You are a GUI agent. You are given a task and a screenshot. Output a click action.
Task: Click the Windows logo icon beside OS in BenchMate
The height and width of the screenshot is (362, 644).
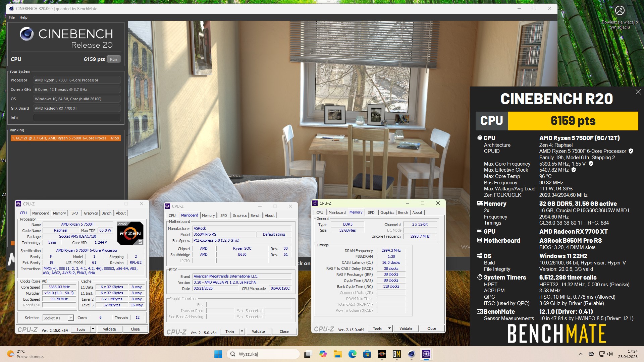pos(480,256)
